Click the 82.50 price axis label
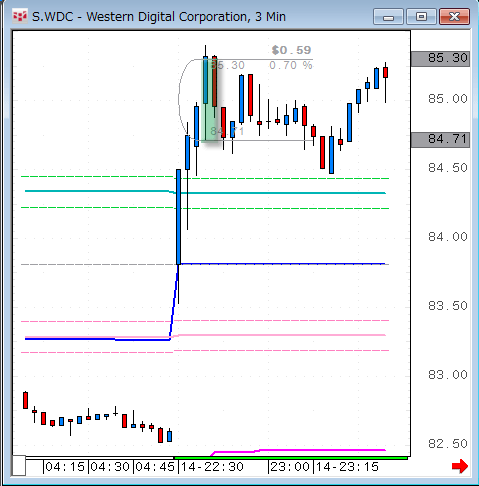 [448, 444]
